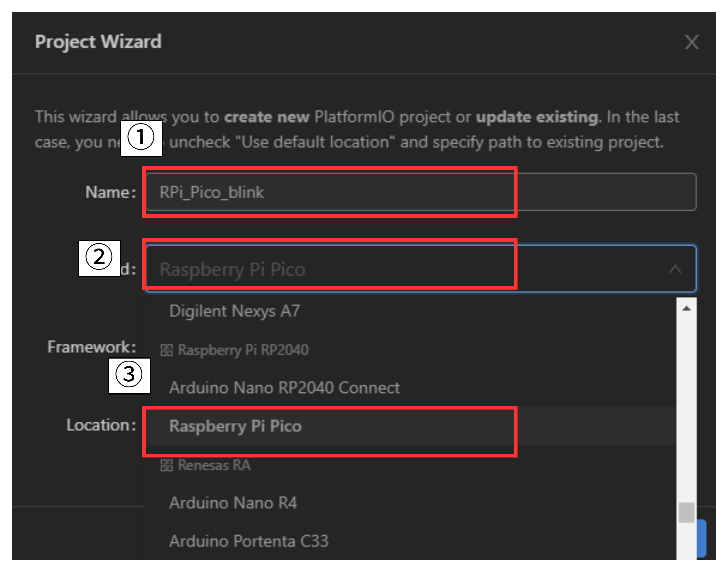Click the board list scrollbar thumb
The width and height of the screenshot is (728, 572).
tap(686, 512)
